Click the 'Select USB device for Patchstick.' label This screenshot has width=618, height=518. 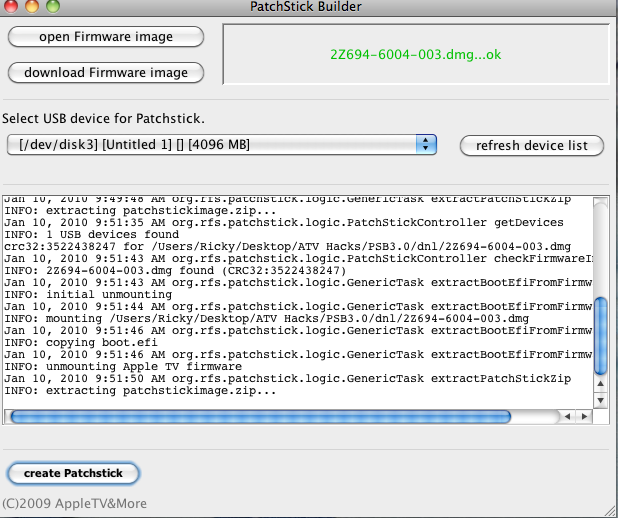click(103, 119)
